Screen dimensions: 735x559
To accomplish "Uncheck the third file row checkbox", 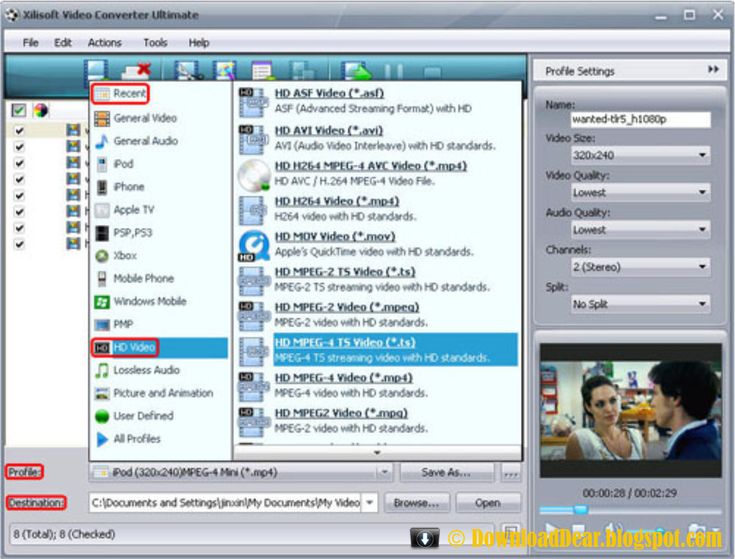I will coord(19,163).
